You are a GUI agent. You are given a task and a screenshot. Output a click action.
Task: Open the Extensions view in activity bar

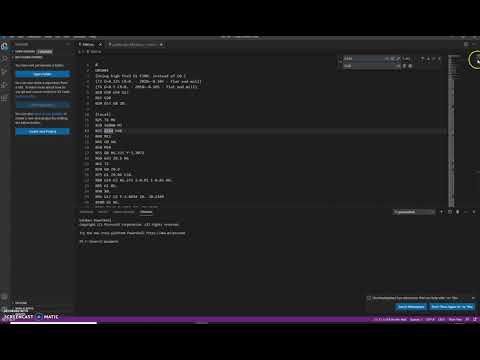point(4,98)
